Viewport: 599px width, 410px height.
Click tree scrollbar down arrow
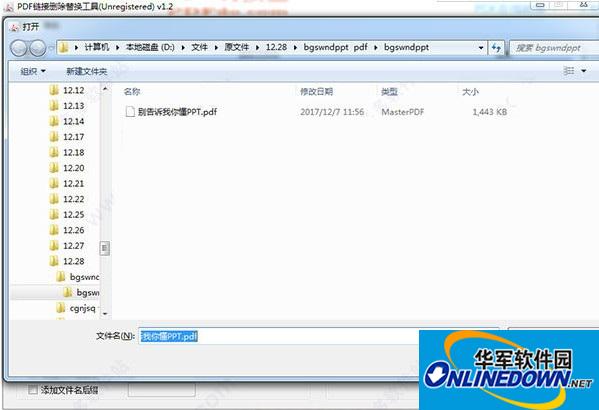pyautogui.click(x=105, y=314)
